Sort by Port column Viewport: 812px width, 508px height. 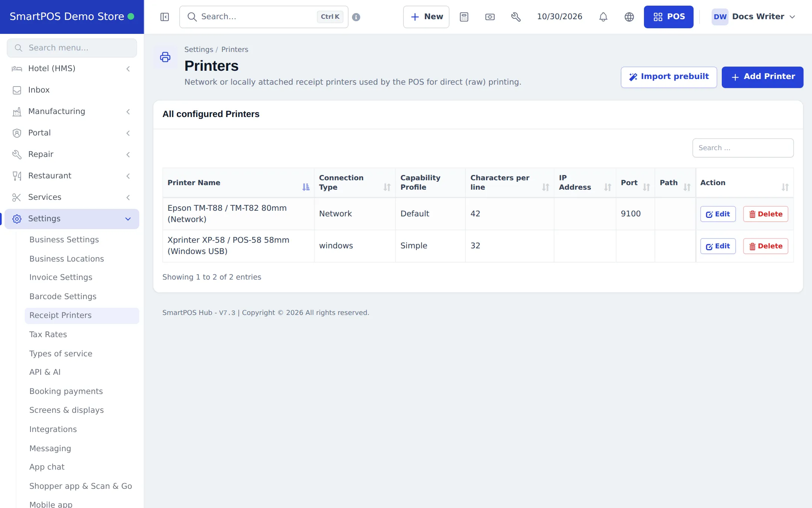click(x=635, y=183)
